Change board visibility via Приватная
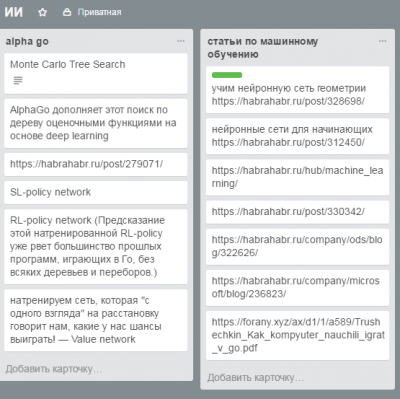400x399 pixels. pyautogui.click(x=99, y=12)
